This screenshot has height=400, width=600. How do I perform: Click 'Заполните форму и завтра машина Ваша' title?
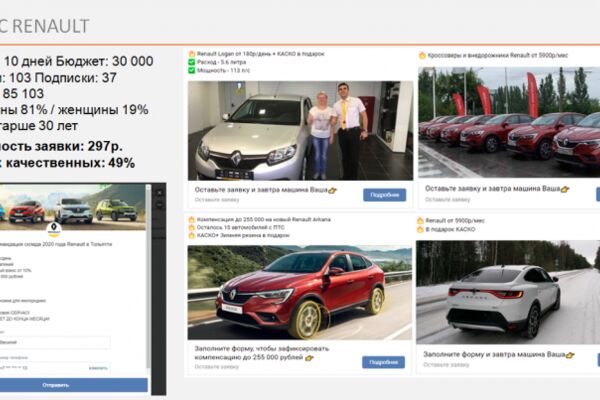[x=494, y=355]
